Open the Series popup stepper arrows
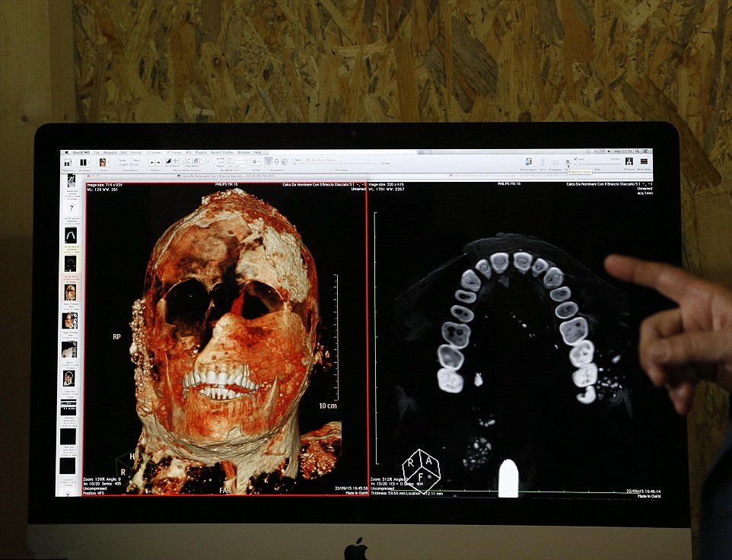 point(108,162)
